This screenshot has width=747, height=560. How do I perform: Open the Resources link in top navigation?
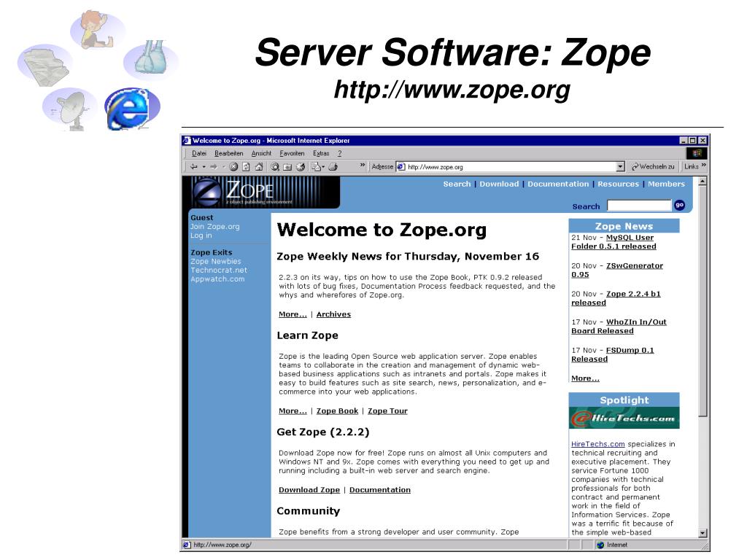coord(619,184)
